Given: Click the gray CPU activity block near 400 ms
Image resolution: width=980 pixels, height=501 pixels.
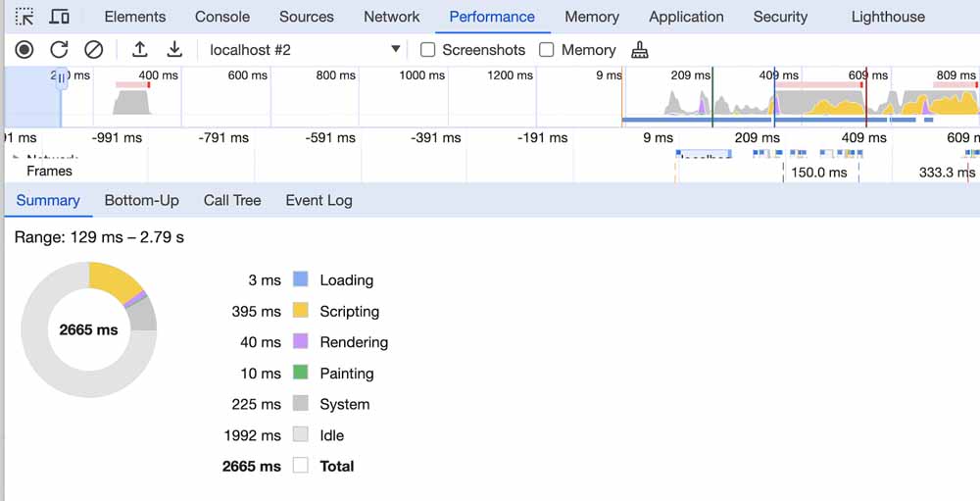Looking at the screenshot, I should tap(132, 102).
